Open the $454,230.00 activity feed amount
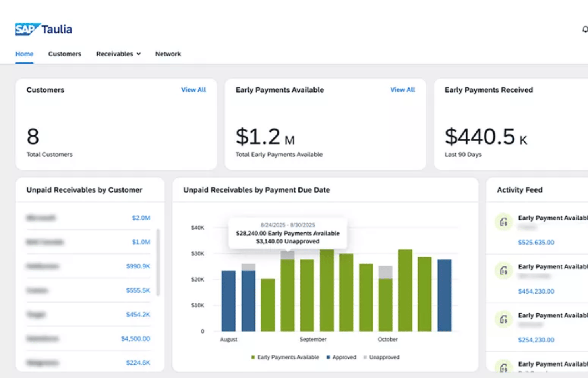This screenshot has width=588, height=392. coord(536,292)
